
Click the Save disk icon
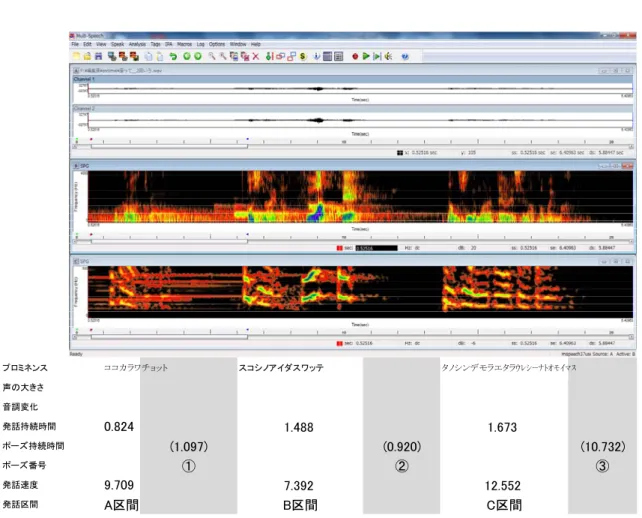(x=98, y=56)
